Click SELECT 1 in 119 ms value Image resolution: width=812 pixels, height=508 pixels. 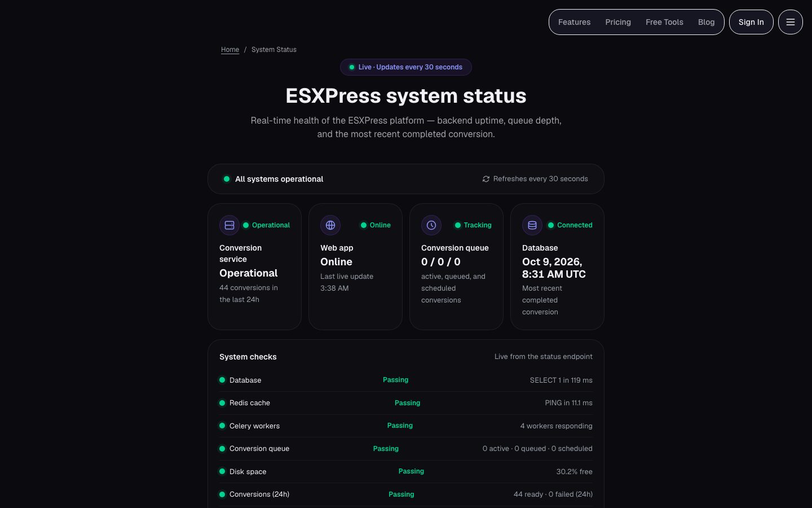tap(561, 380)
